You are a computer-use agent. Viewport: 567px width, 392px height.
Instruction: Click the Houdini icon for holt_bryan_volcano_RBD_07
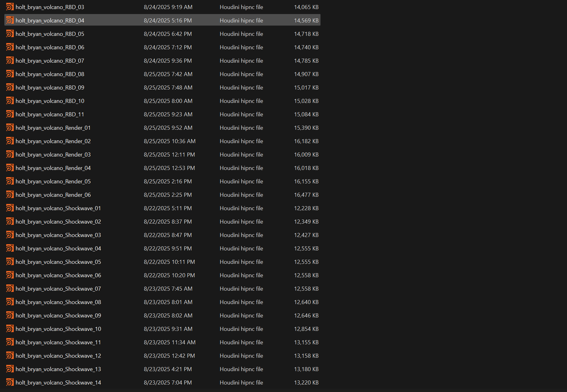click(x=10, y=60)
